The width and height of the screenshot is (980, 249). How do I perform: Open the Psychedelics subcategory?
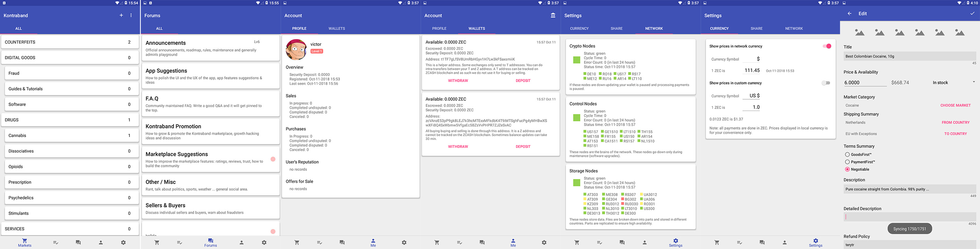(x=72, y=198)
